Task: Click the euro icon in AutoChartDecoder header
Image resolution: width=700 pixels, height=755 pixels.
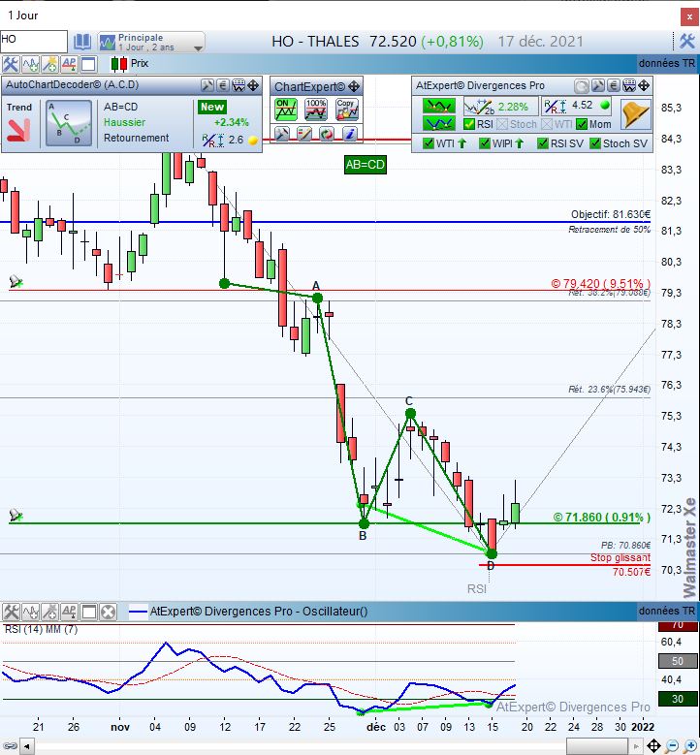Action: [x=223, y=85]
